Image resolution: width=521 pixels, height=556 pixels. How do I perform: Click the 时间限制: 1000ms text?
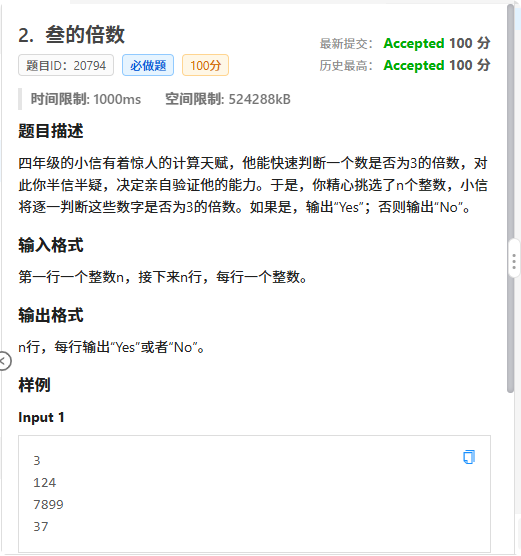point(86,99)
